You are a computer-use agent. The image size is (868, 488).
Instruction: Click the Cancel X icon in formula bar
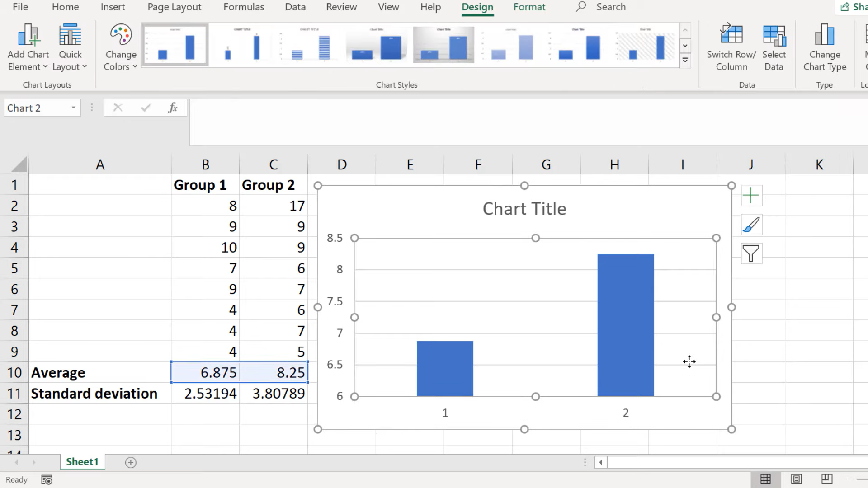click(x=118, y=108)
